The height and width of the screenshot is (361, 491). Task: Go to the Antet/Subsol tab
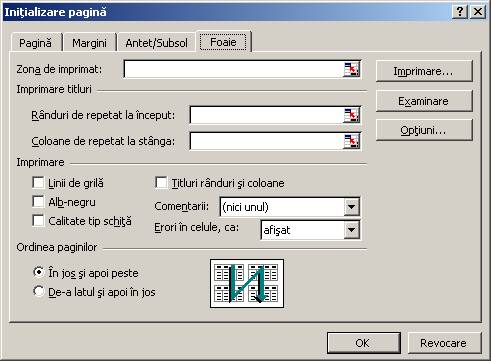point(156,43)
